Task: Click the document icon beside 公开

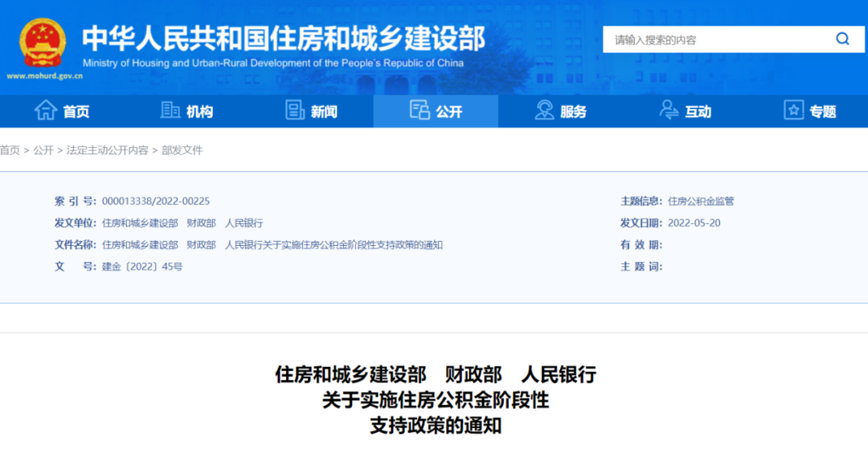Action: [x=420, y=111]
